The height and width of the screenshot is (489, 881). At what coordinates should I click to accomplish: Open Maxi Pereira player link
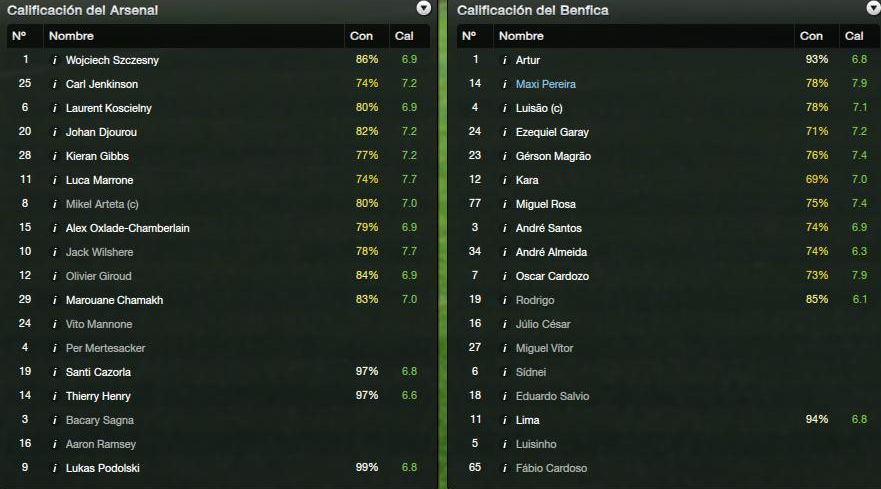[546, 84]
